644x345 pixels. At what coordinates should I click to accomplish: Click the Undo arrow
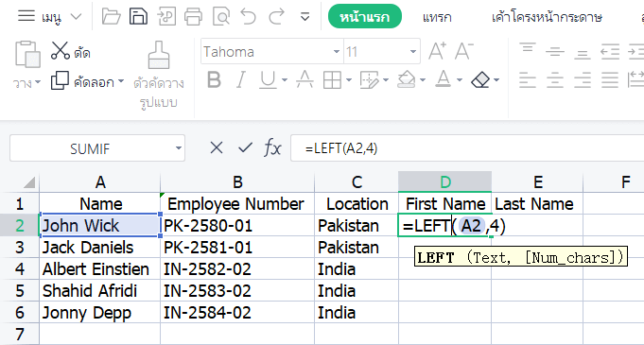[x=249, y=17]
